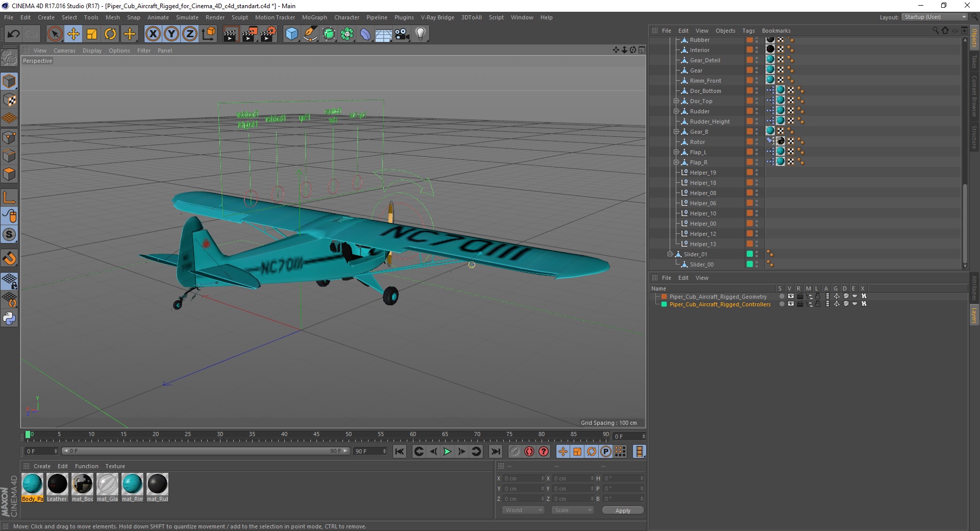Open the Scale mode dropdown
The height and width of the screenshot is (531, 980).
tap(573, 510)
